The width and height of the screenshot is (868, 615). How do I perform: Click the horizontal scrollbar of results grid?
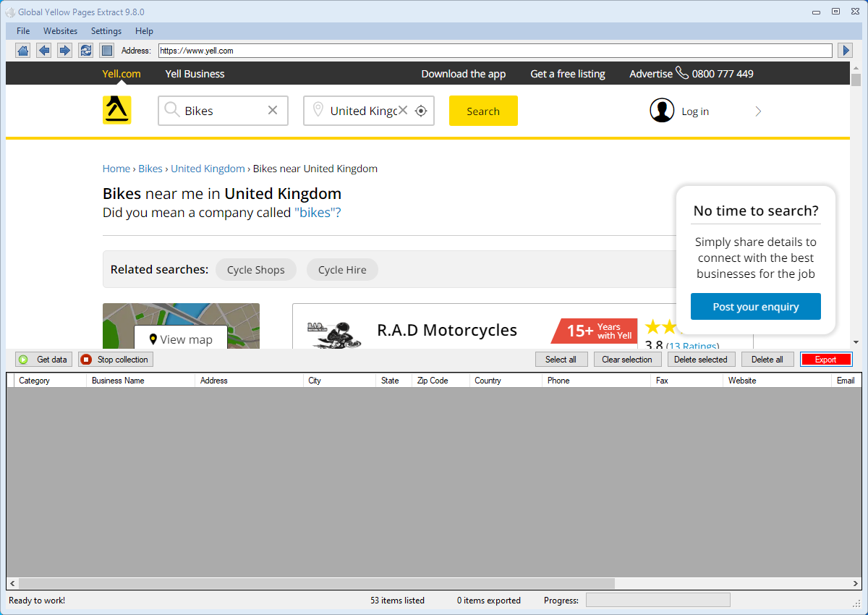(x=317, y=583)
